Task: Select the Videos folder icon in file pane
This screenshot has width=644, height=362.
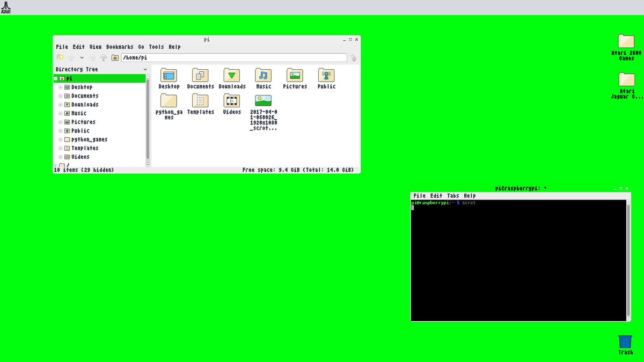Action: tap(232, 101)
